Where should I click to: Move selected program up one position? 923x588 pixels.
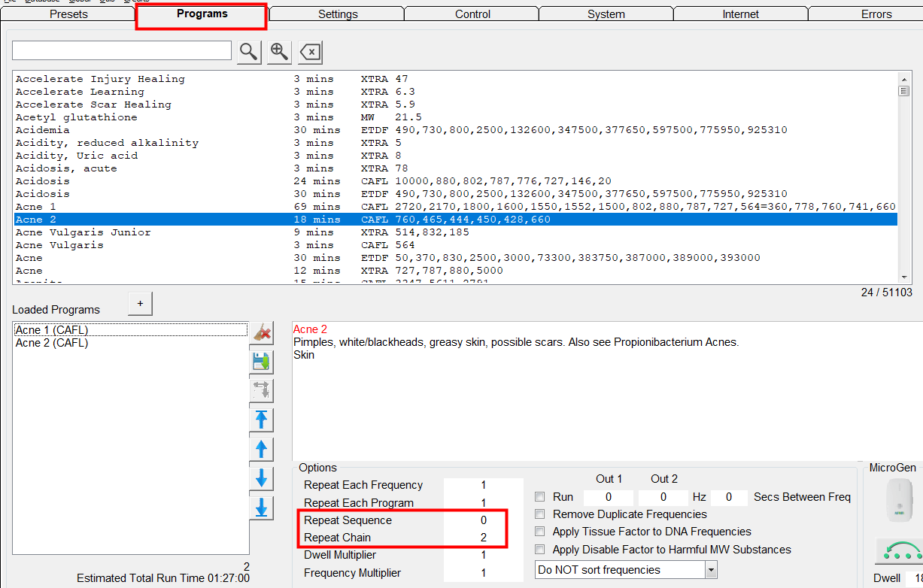pyautogui.click(x=262, y=449)
